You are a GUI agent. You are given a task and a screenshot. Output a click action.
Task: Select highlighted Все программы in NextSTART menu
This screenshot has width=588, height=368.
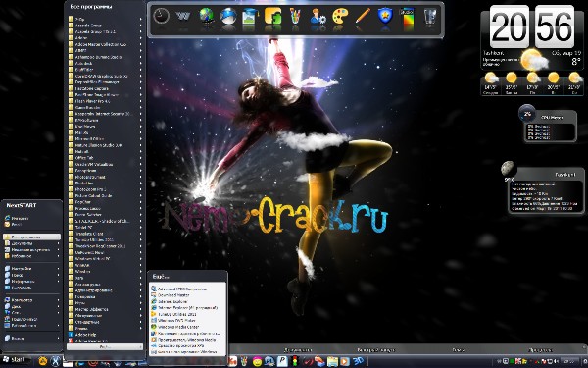tap(32, 237)
